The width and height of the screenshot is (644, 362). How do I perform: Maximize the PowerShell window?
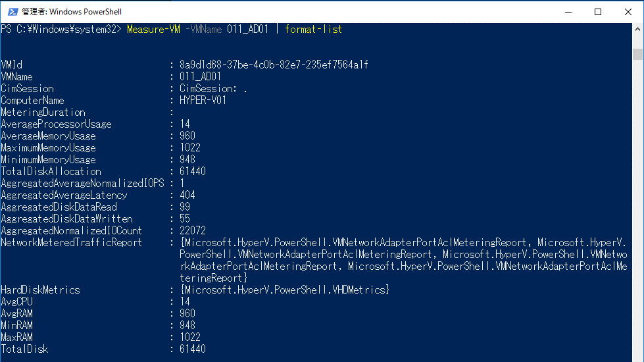coord(598,12)
